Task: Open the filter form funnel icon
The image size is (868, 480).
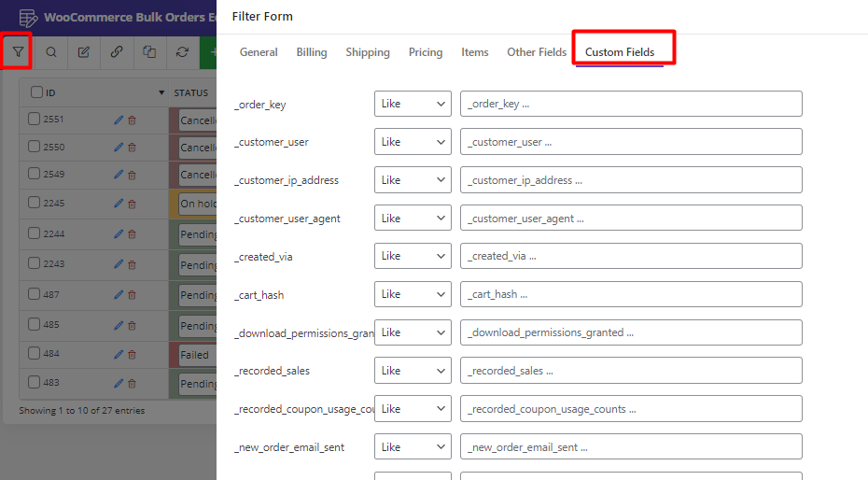Action: tap(18, 52)
